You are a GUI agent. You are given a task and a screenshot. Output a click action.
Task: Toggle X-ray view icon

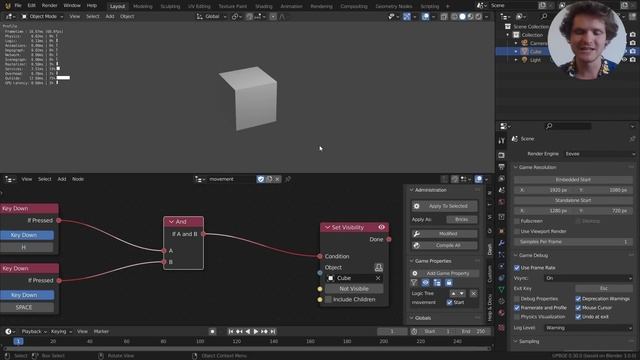[444, 16]
